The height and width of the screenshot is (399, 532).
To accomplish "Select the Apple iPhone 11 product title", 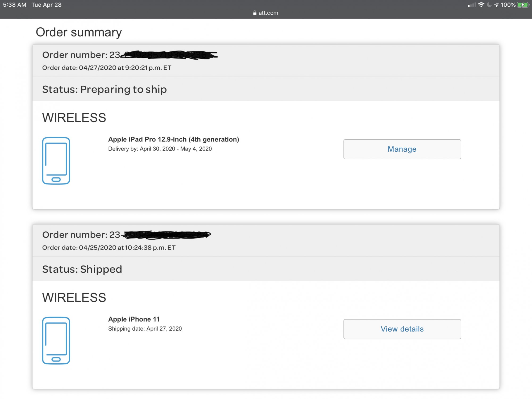I will pyautogui.click(x=134, y=319).
